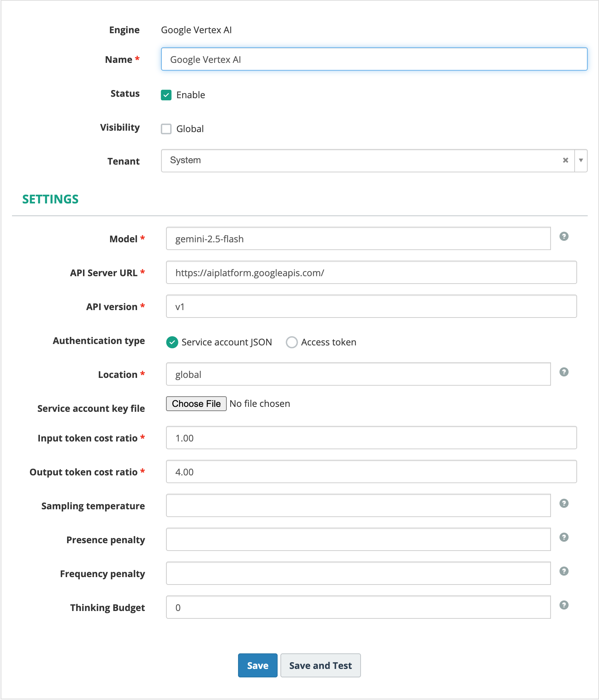This screenshot has height=700, width=599.
Task: Show Frequency penalty help icon
Action: (x=564, y=571)
